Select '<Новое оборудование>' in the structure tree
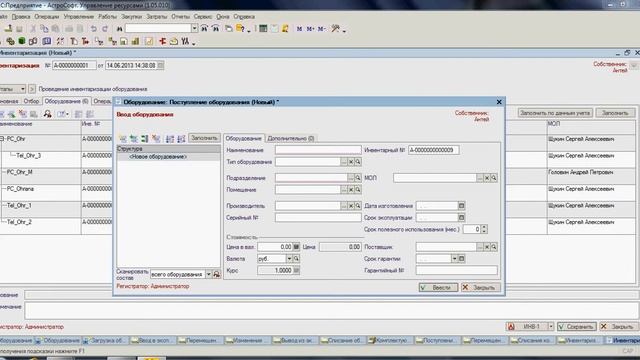This screenshot has width=640, height=360. pyautogui.click(x=158, y=157)
